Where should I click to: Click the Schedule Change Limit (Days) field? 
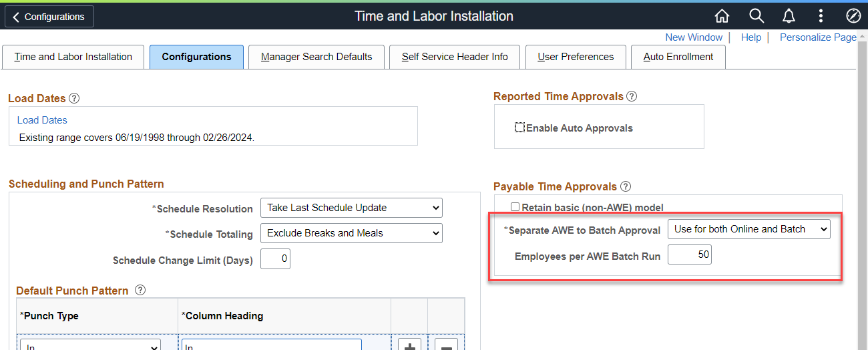(275, 259)
